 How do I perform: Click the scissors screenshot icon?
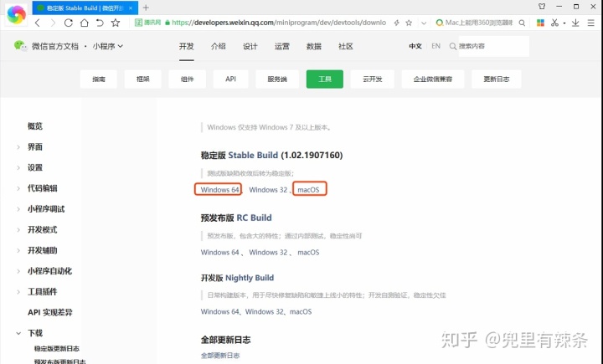pos(554,23)
